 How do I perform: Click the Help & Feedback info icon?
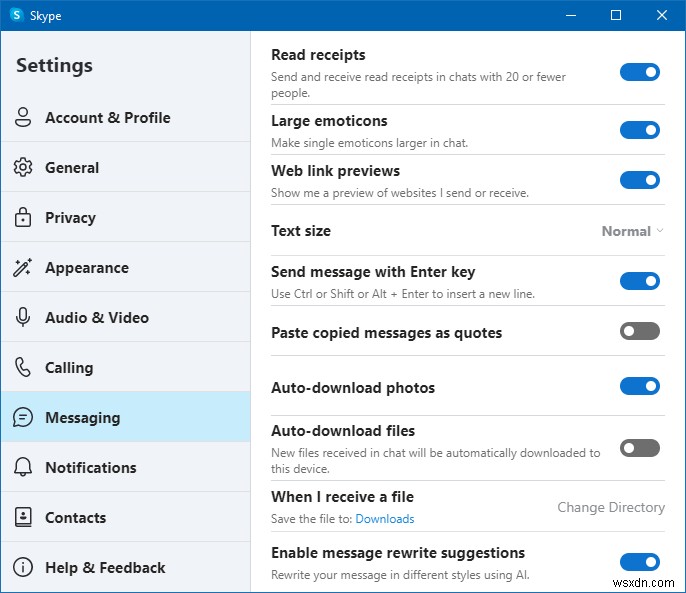tap(23, 567)
